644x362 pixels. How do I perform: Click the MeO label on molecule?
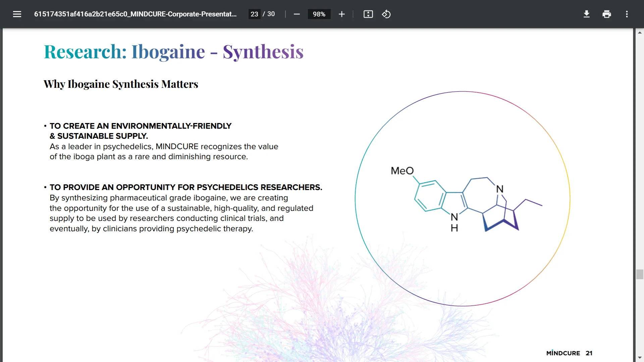click(402, 171)
